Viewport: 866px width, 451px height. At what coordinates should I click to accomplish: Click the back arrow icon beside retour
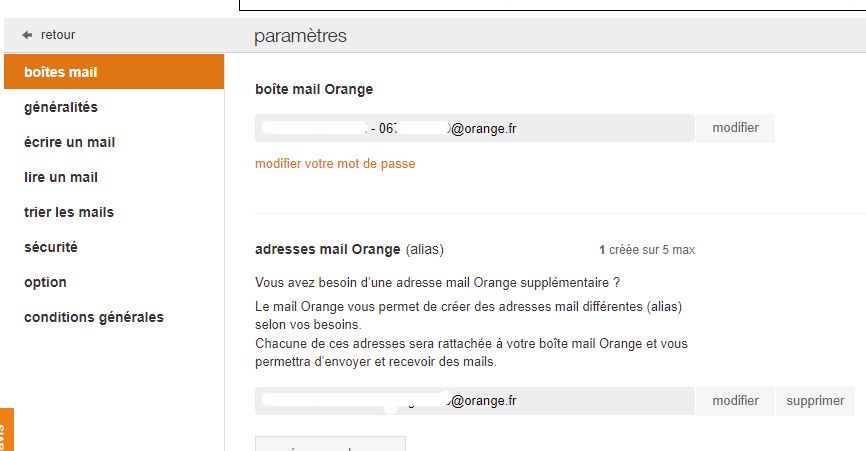tap(27, 35)
